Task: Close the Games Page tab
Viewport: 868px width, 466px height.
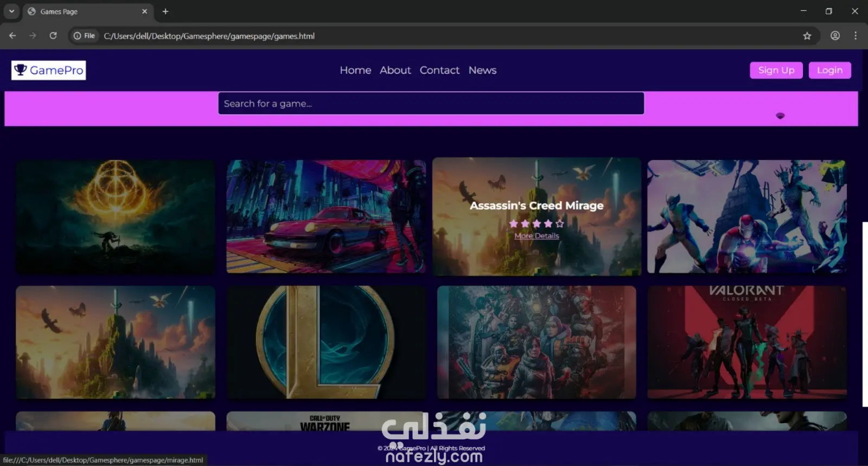Action: [144, 11]
